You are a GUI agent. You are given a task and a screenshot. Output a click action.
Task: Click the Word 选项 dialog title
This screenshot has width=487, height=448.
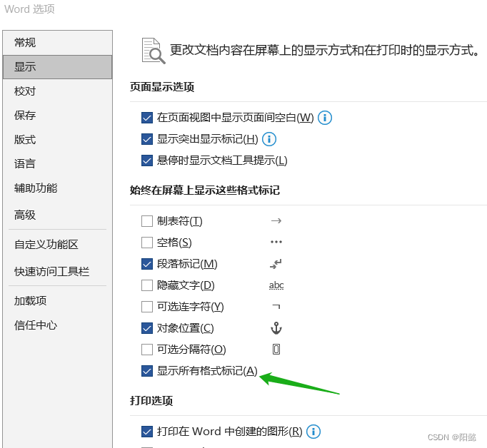tap(29, 9)
